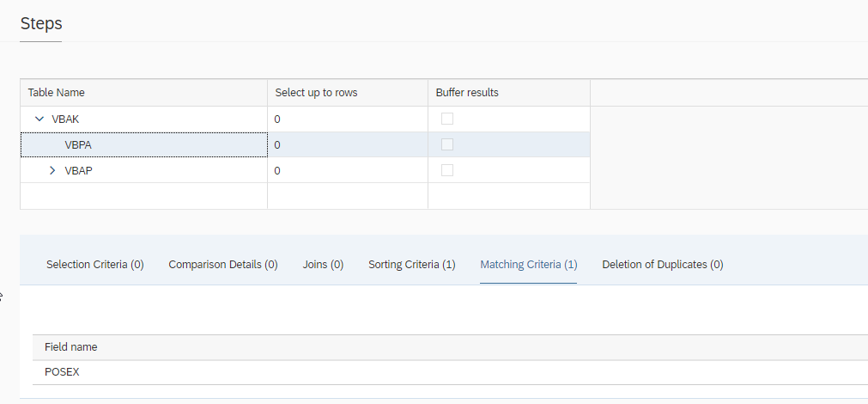Select the VBAK table row

pyautogui.click(x=65, y=119)
